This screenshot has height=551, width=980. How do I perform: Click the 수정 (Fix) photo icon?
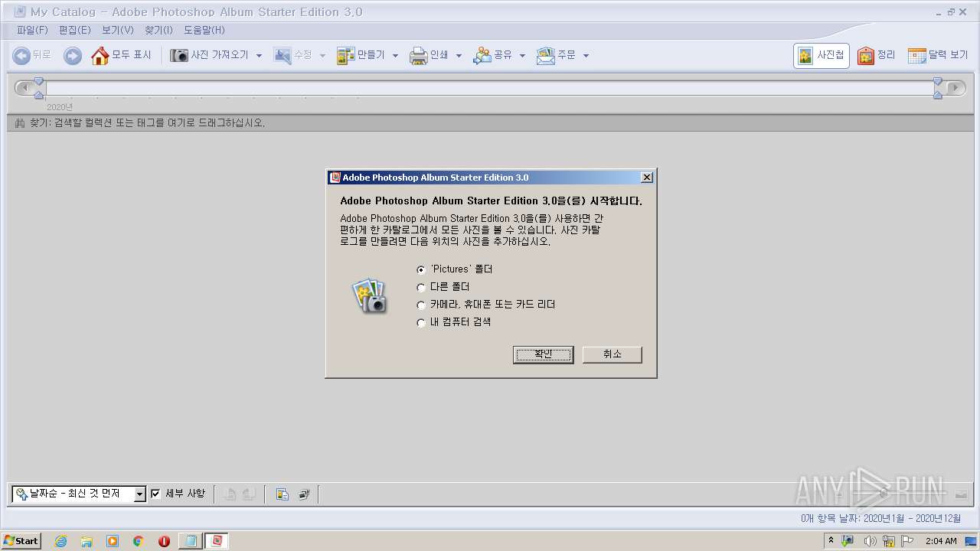point(283,56)
